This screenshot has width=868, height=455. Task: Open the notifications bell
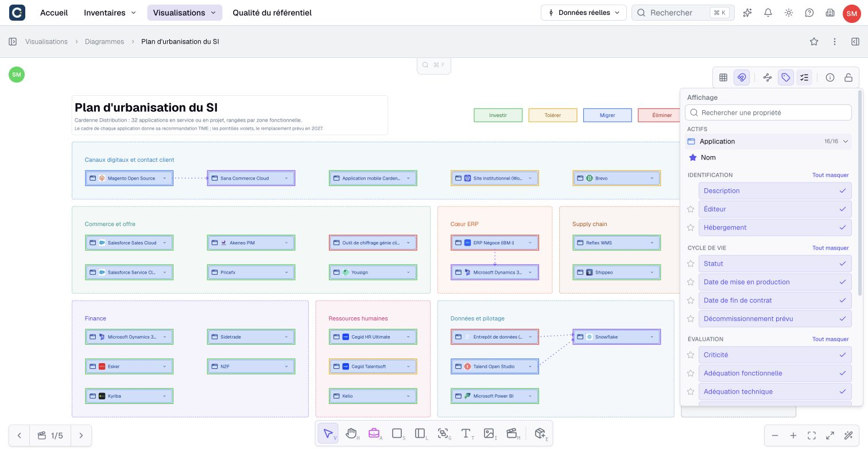pyautogui.click(x=768, y=13)
